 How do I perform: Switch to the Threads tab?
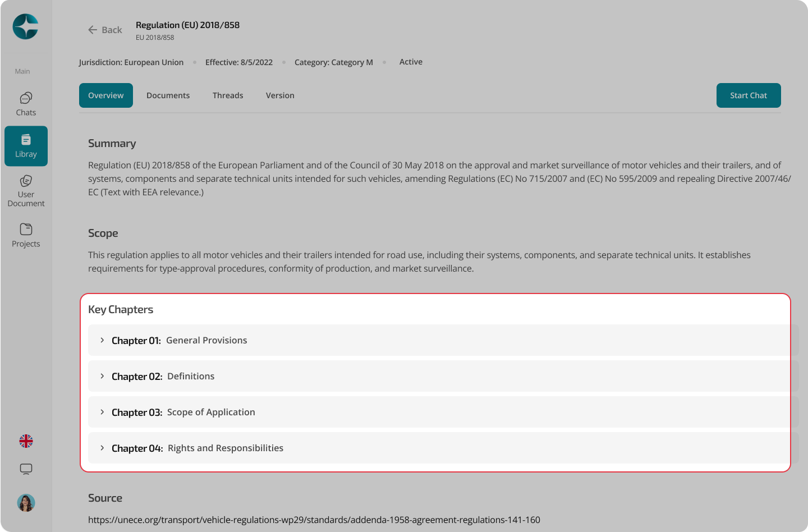coord(228,95)
